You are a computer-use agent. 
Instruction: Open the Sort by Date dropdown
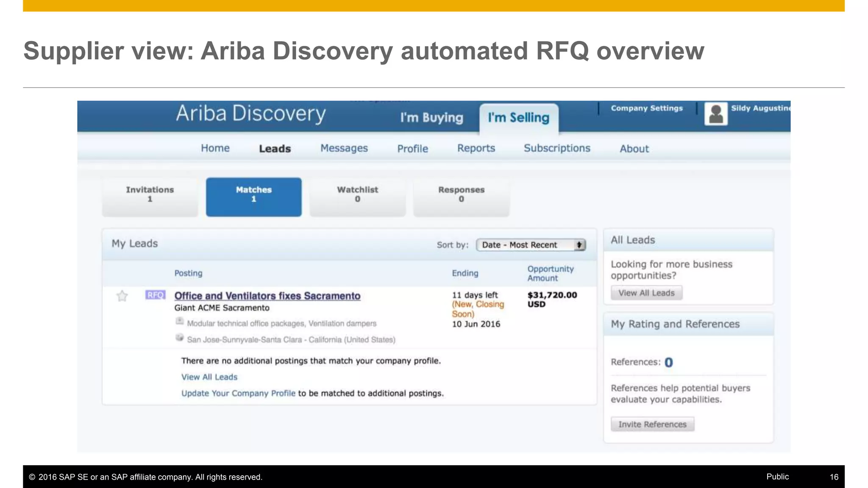point(531,245)
